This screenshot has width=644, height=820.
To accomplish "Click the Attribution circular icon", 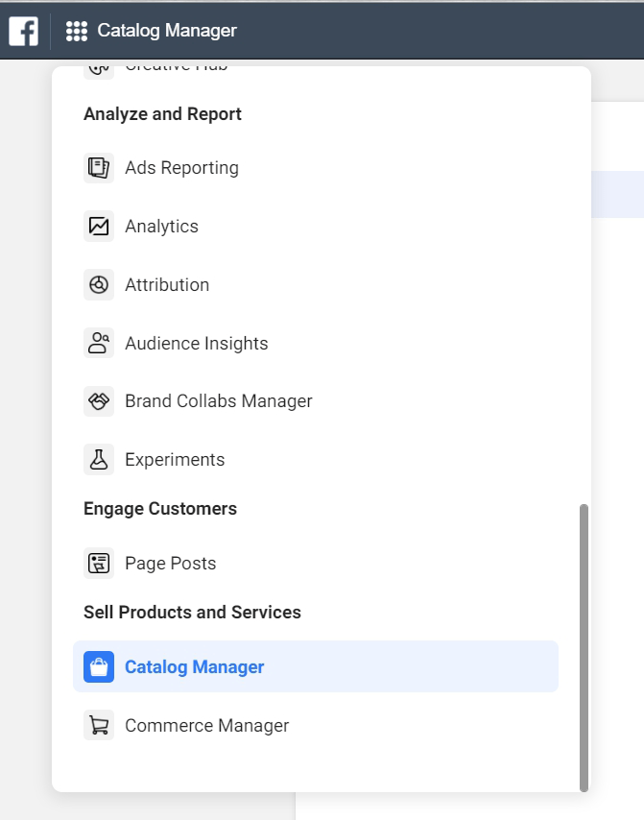I will pos(99,285).
